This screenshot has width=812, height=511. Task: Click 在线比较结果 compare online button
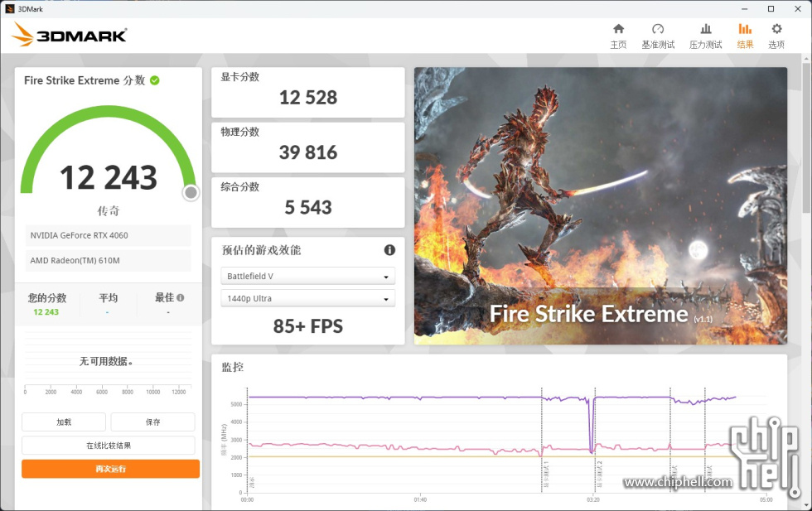pos(109,446)
